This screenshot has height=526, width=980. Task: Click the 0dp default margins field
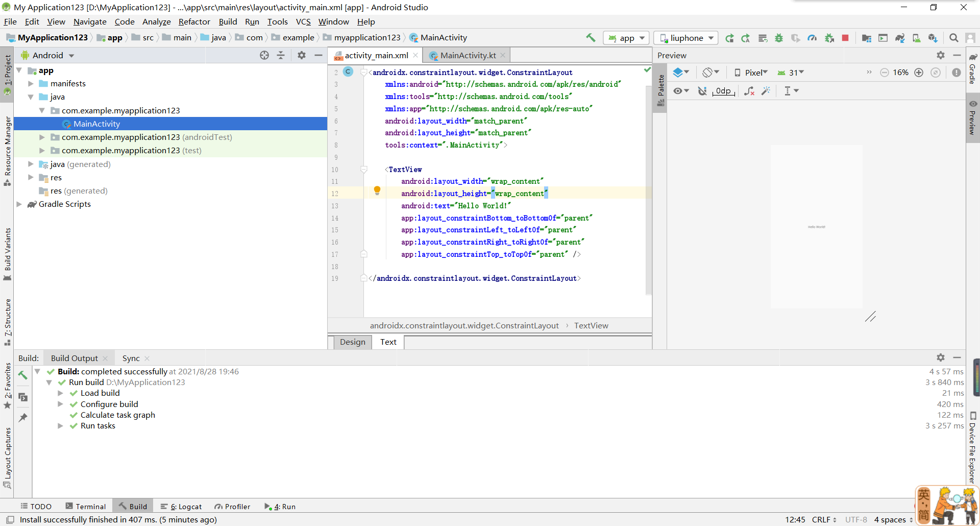click(723, 91)
